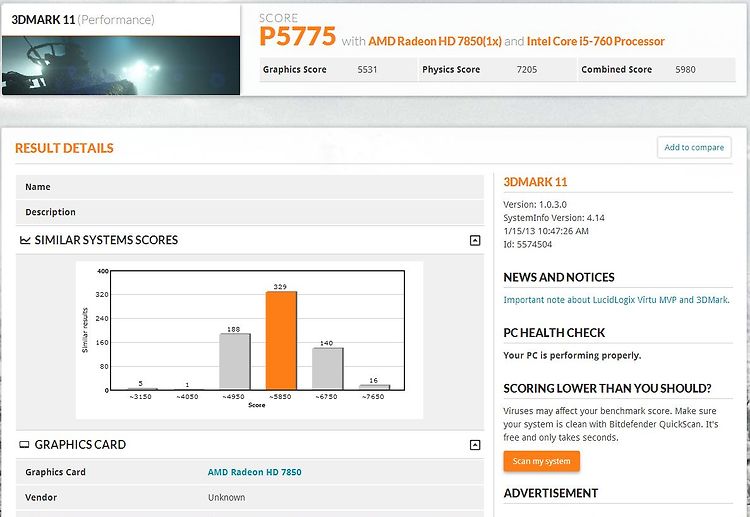The width and height of the screenshot is (750, 517).
Task: Click the 3DMARK 11 (Performance) title
Action: click(x=83, y=20)
